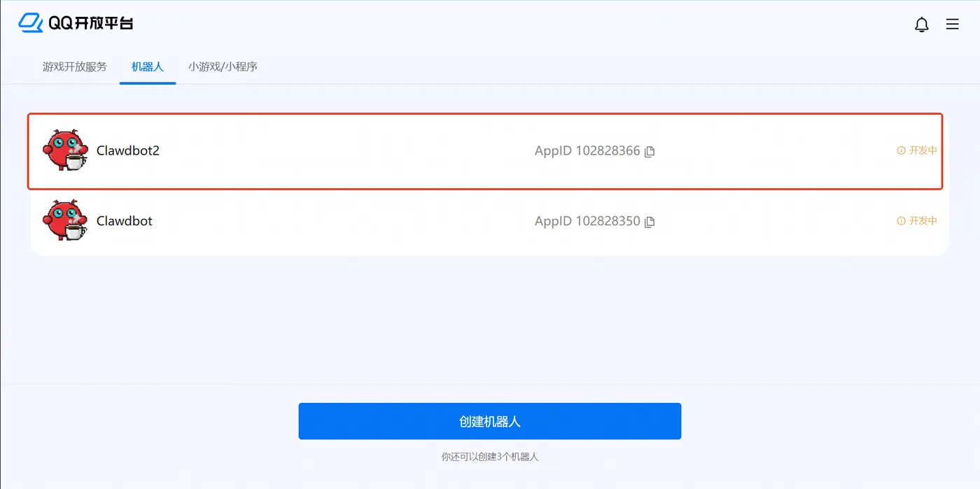The image size is (980, 489).
Task: Click the QQ开放平台 title text
Action: 91,24
